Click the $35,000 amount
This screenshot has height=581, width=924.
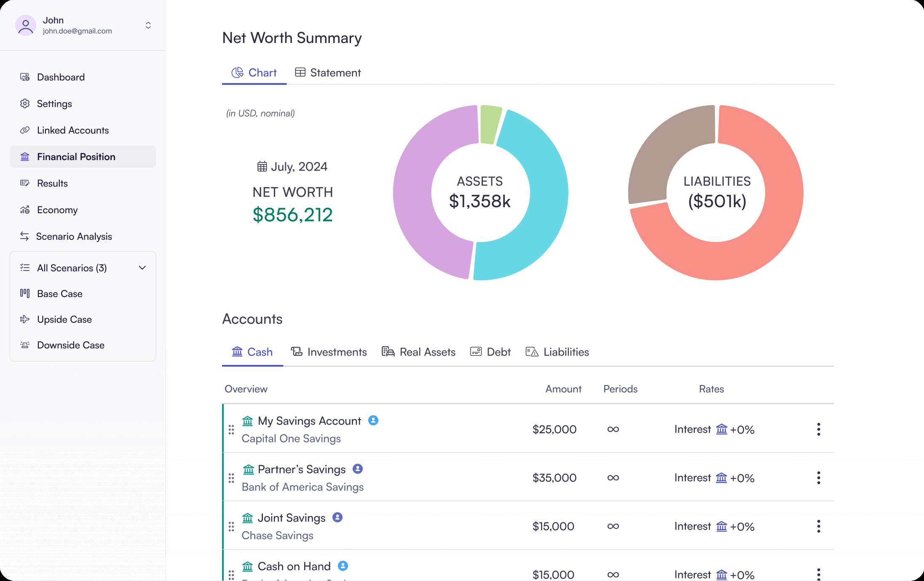(554, 478)
